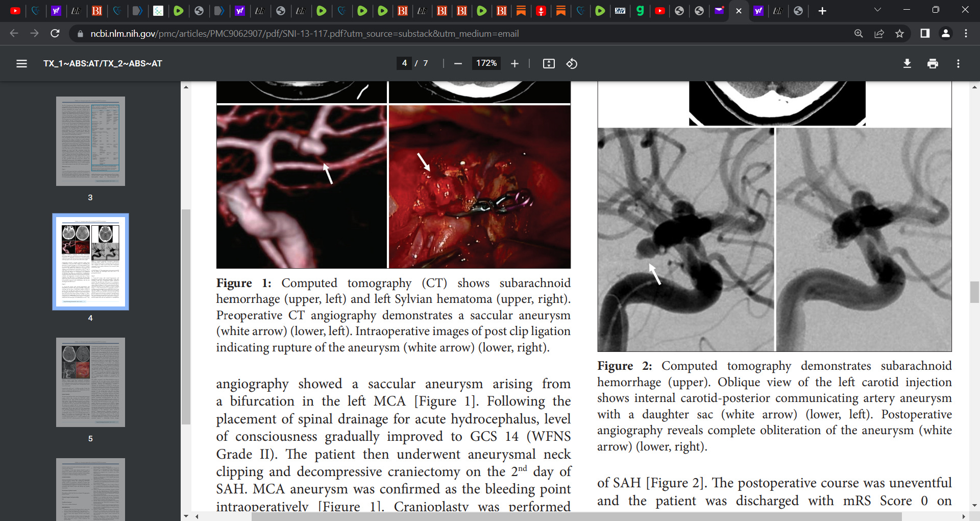Click the sidebar scroll down arrow
The height and width of the screenshot is (521, 980).
point(186,516)
